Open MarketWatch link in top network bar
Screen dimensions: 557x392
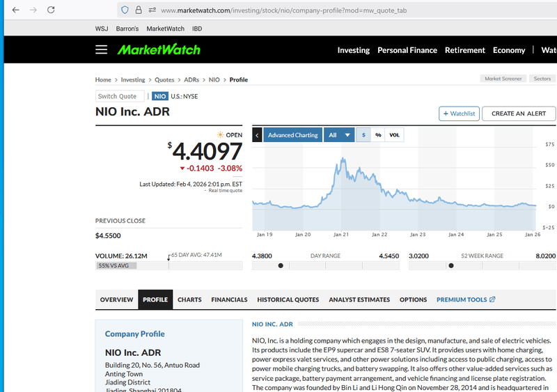[x=166, y=29]
